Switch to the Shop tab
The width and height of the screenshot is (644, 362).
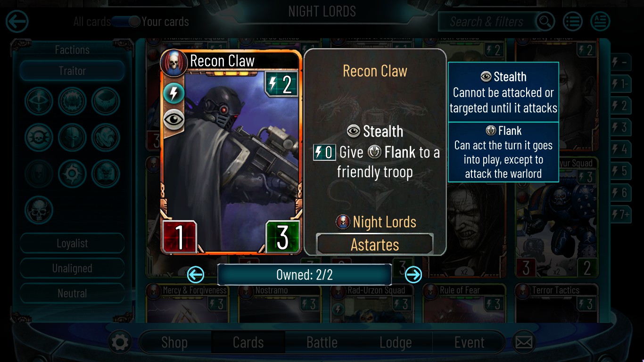[x=174, y=343]
